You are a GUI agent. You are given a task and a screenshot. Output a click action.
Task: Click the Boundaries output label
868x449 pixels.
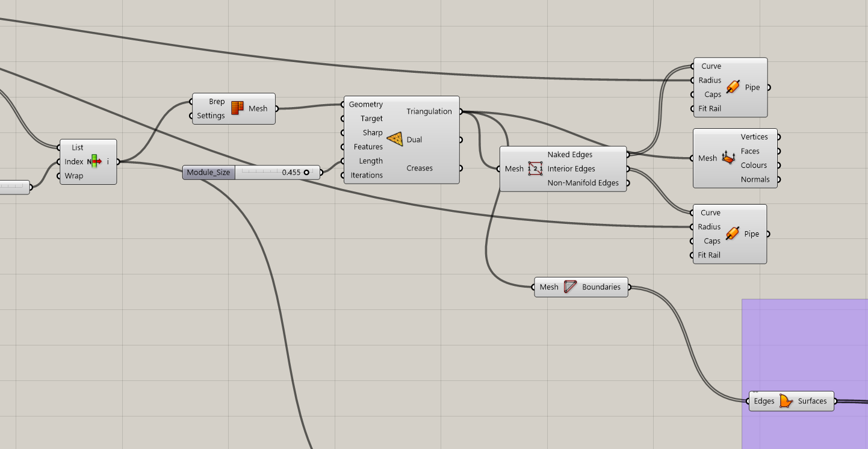601,287
